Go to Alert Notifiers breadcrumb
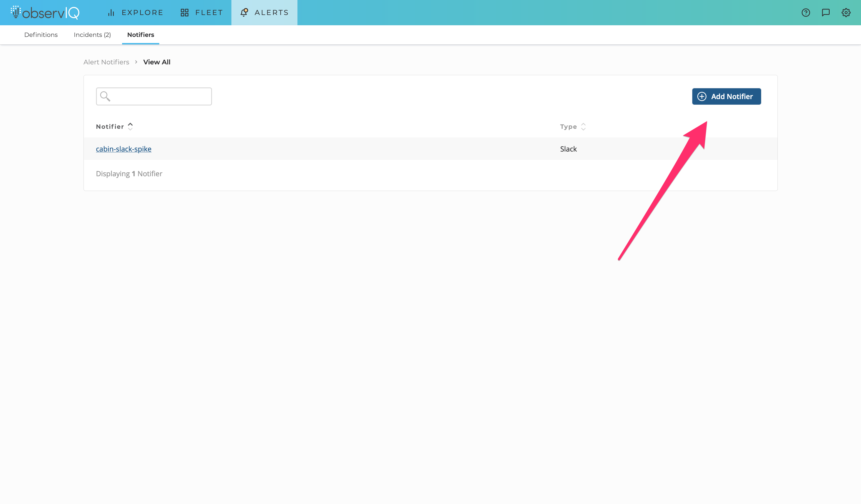 pos(106,62)
